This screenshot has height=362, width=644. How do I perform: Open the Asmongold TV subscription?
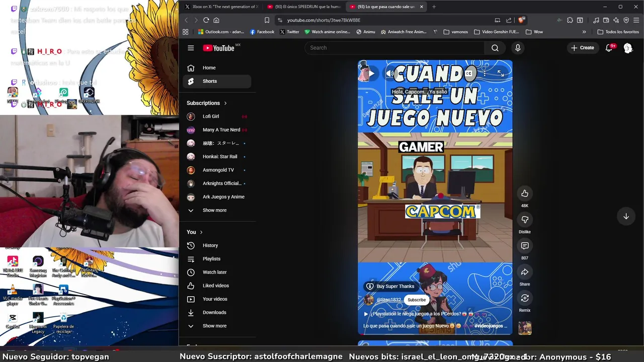pos(217,170)
